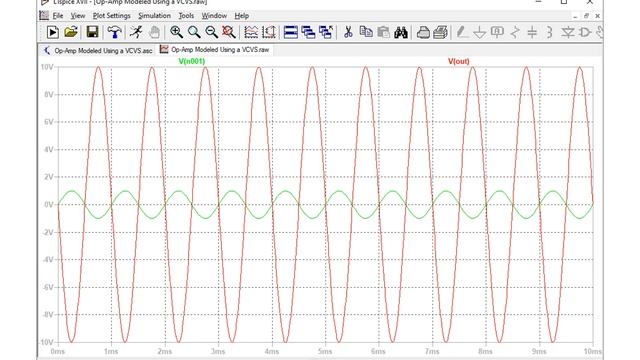Click the 7ms time axis label
The height and width of the screenshot is (360, 640).
(432, 351)
